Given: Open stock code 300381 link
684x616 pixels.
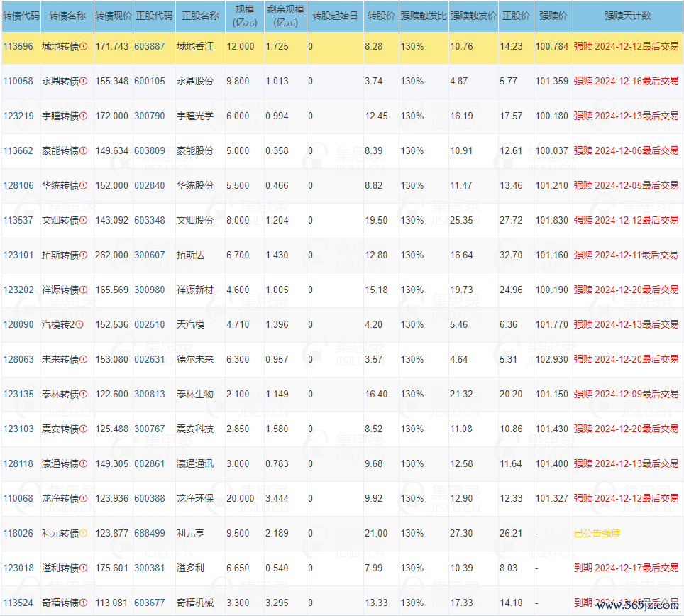Looking at the screenshot, I should point(150,568).
